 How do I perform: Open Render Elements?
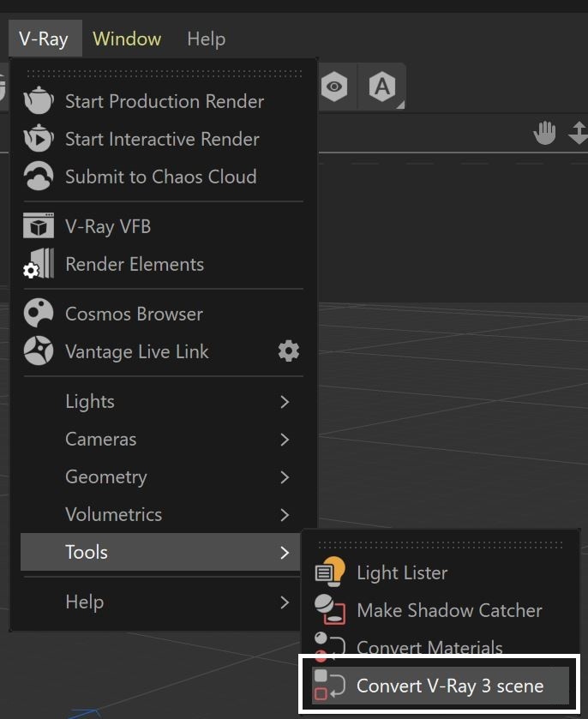pyautogui.click(x=164, y=264)
